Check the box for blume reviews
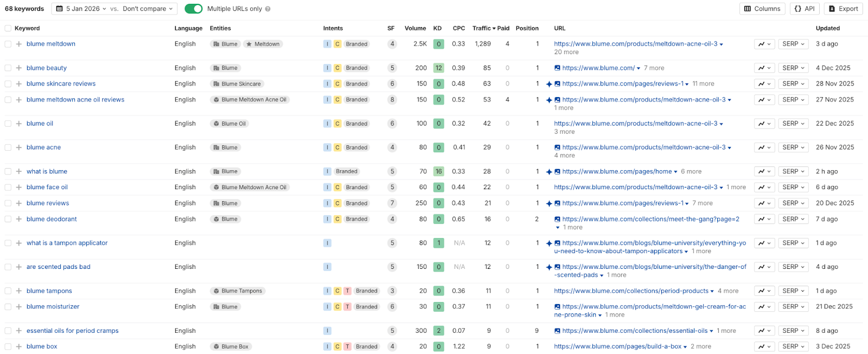The image size is (868, 354). point(8,203)
